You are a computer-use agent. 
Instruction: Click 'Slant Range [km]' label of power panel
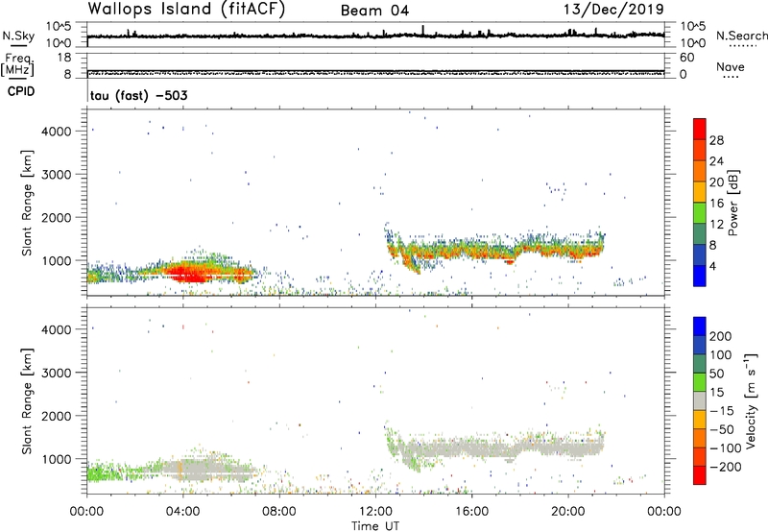(x=27, y=203)
